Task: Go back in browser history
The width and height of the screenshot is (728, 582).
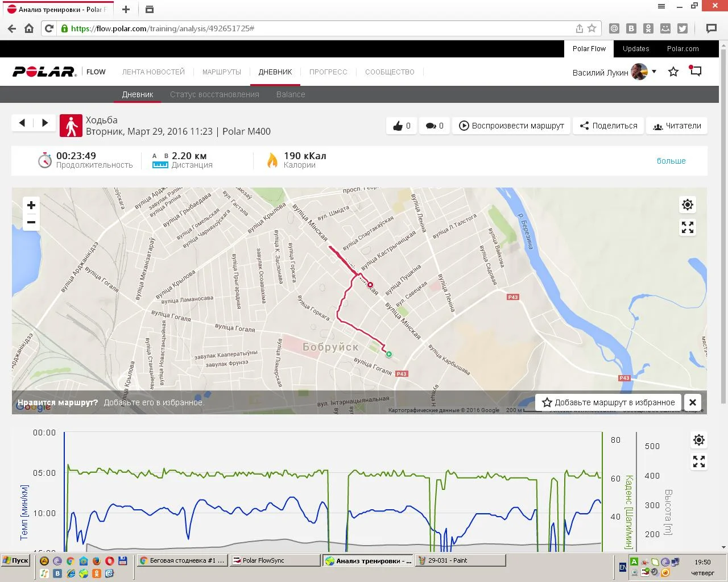Action: click(12, 28)
